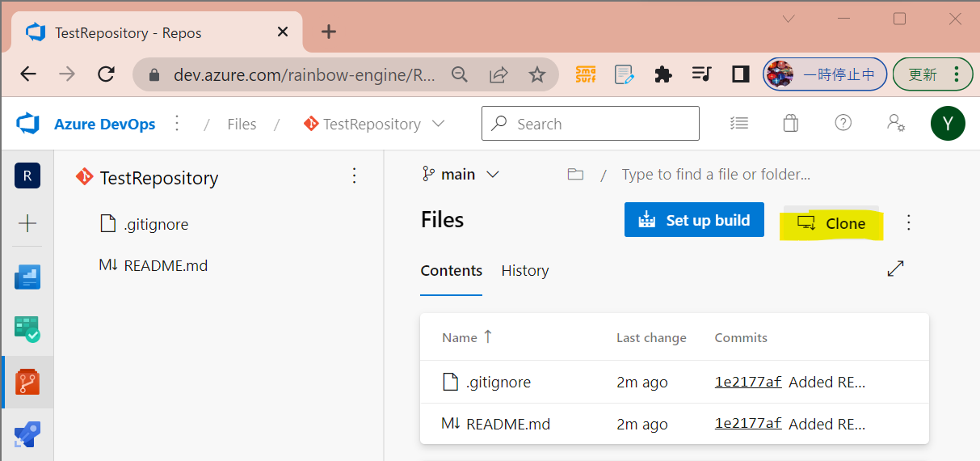Click the Azure DevOps logo icon

pyautogui.click(x=28, y=124)
